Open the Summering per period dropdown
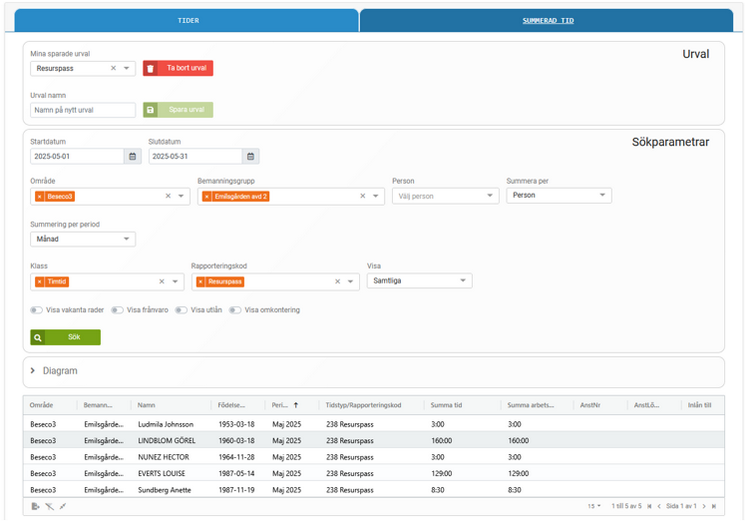Image resolution: width=754 pixels, height=528 pixels. (x=83, y=239)
